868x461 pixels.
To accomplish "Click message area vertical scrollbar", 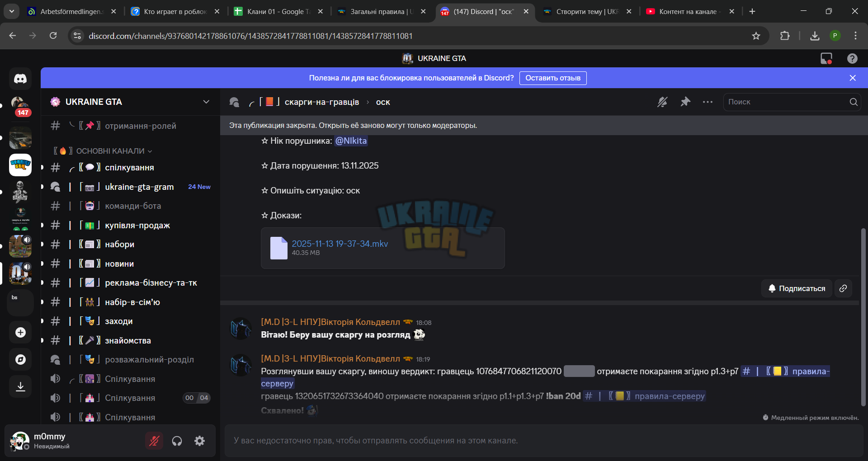I will [863, 316].
